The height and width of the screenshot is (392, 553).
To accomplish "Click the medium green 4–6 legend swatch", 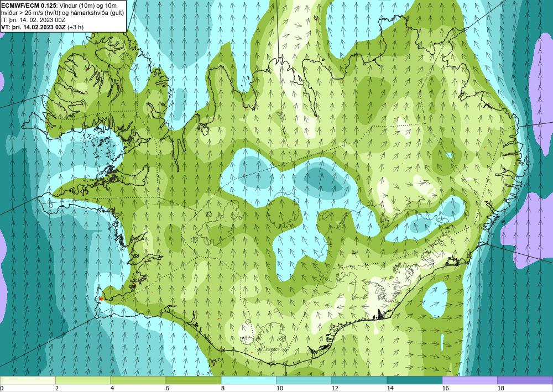I will click(138, 380).
